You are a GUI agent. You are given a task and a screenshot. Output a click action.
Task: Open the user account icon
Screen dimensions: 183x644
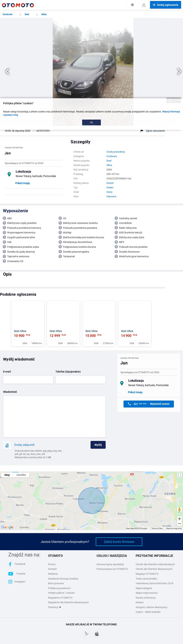[144, 5]
